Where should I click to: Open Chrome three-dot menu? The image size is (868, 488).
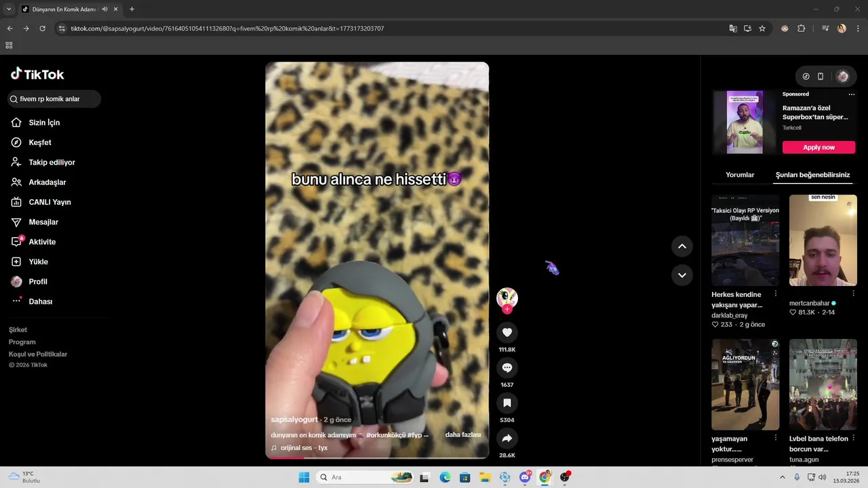click(858, 28)
